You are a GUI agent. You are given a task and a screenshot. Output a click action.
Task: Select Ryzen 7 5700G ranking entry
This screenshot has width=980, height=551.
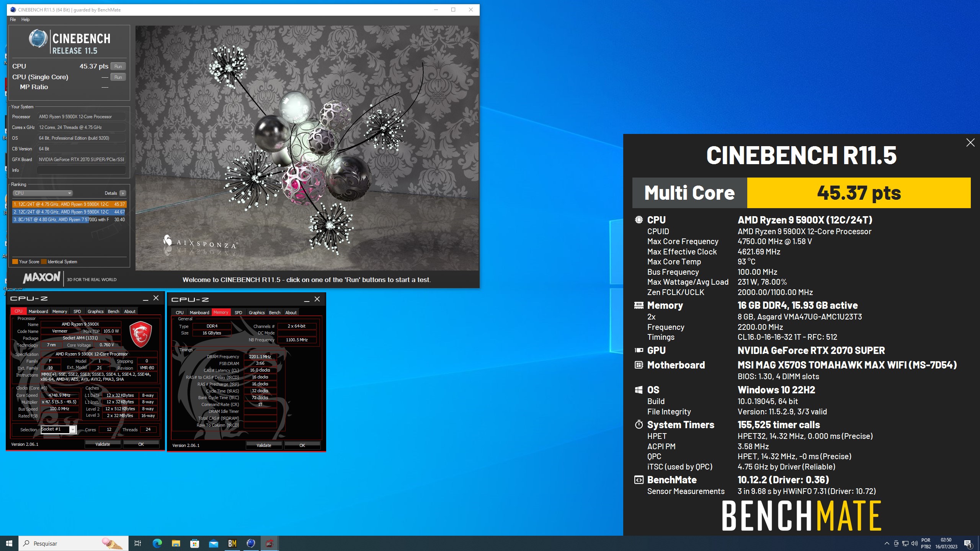[69, 220]
